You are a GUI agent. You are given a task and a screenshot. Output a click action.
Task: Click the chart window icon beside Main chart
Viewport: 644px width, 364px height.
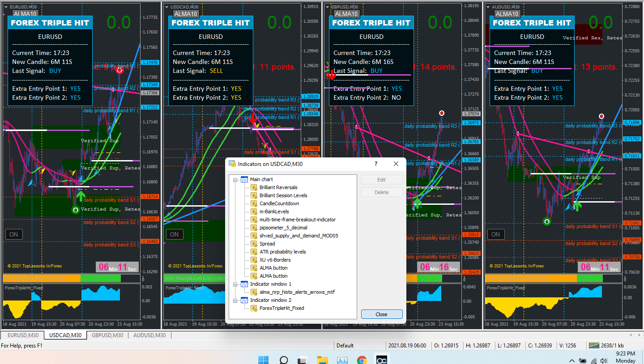pyautogui.click(x=244, y=179)
